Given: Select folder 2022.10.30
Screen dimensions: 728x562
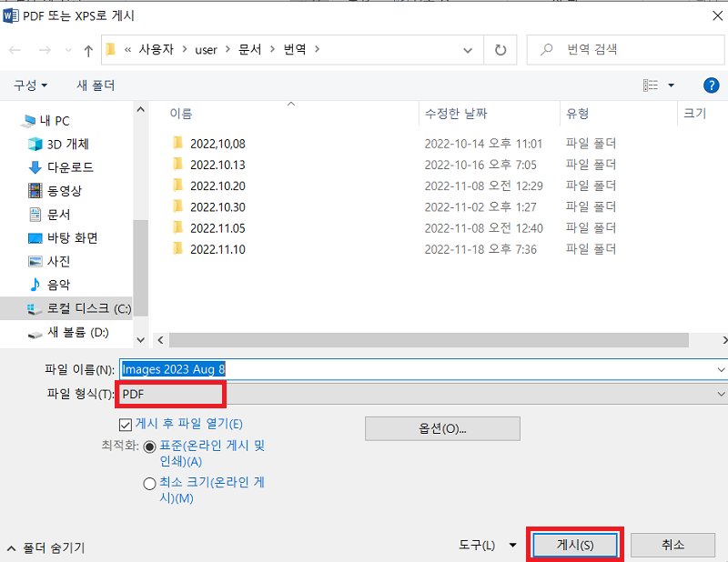Looking at the screenshot, I should pyautogui.click(x=217, y=207).
